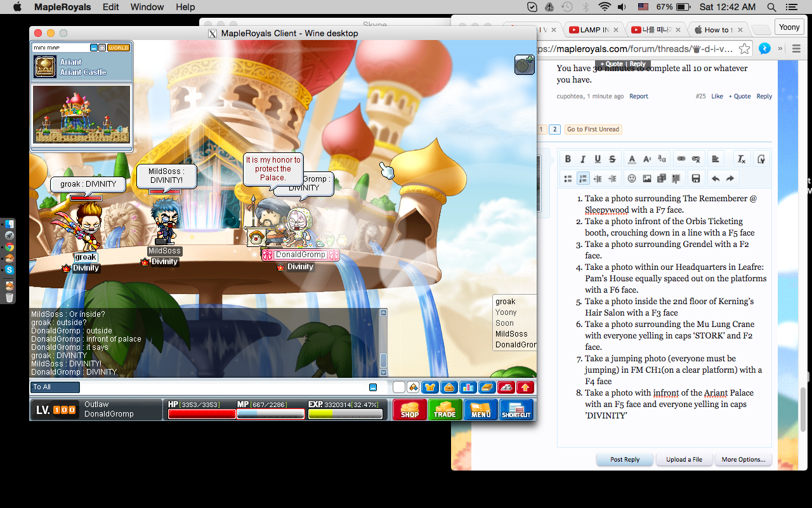Click inside the reply text editor area
Image resolution: width=812 pixels, height=508 pixels.
click(x=664, y=317)
